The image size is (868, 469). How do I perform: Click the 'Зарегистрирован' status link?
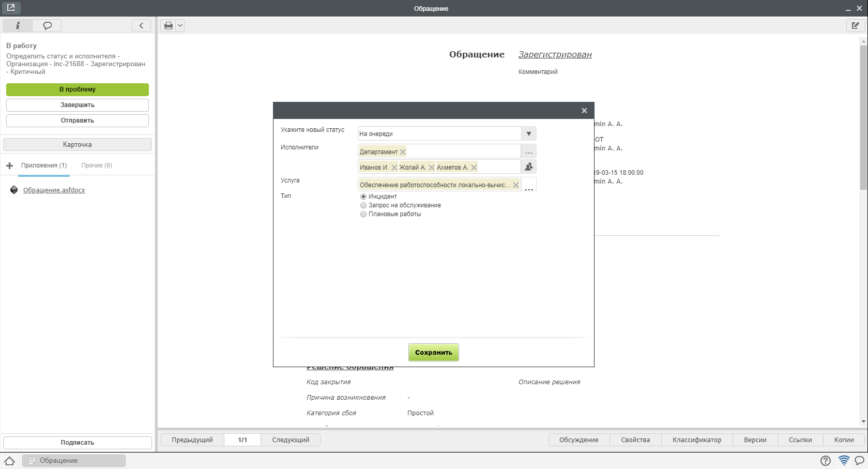(x=555, y=54)
